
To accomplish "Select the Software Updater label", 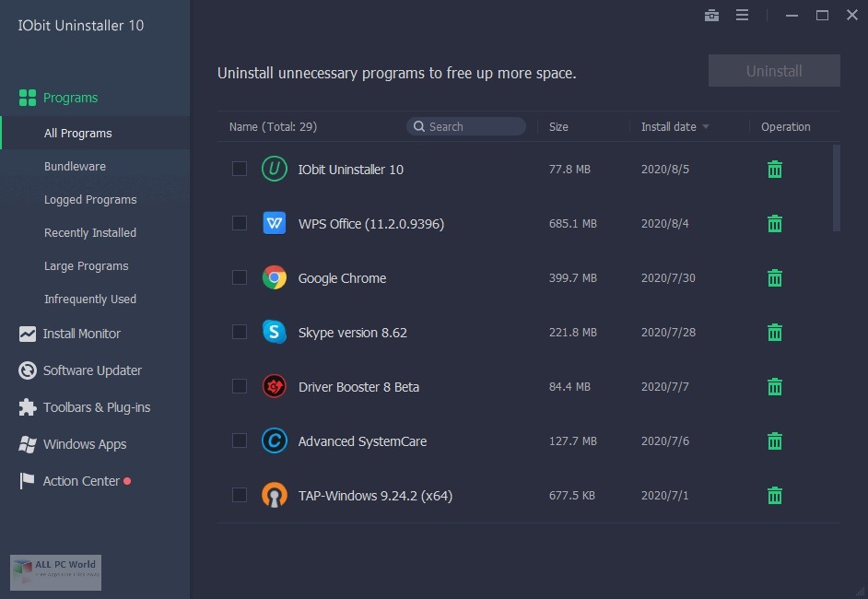I will coord(92,370).
